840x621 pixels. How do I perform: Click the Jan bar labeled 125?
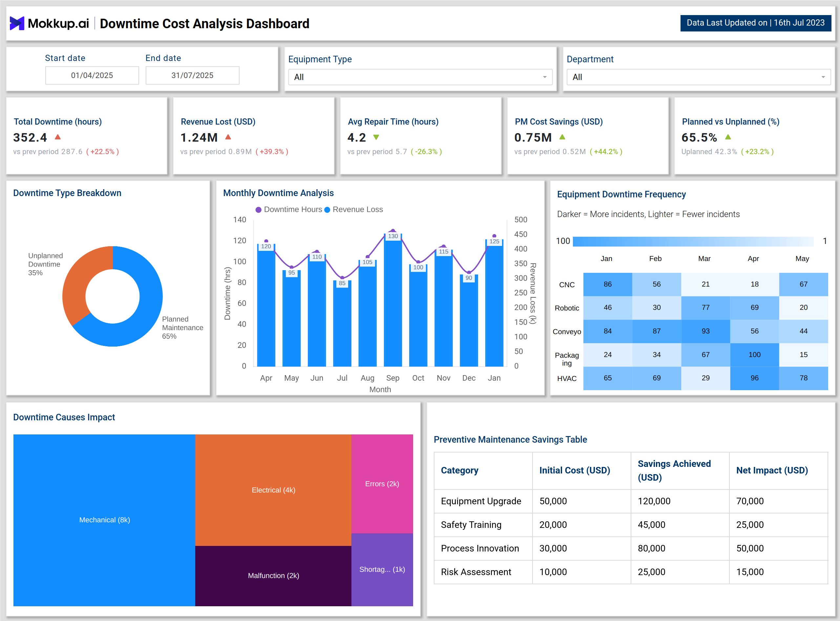click(494, 302)
